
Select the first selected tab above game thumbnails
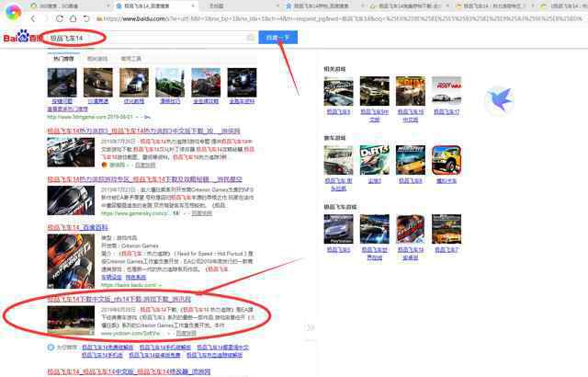coord(63,59)
